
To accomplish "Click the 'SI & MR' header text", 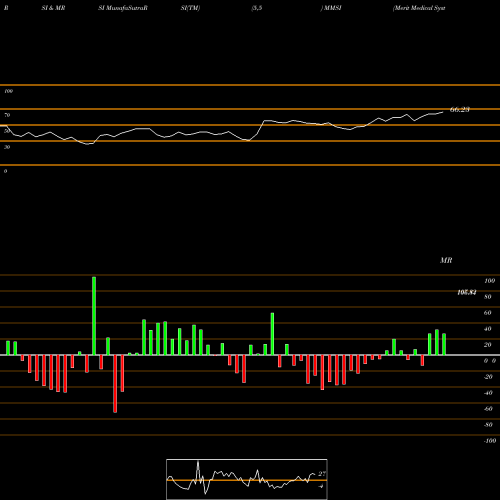I will (x=53, y=8).
